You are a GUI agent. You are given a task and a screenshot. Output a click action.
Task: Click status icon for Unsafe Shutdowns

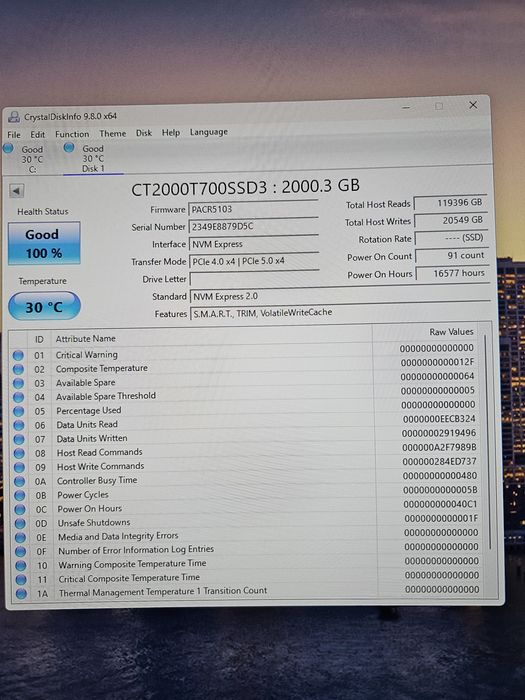point(20,523)
